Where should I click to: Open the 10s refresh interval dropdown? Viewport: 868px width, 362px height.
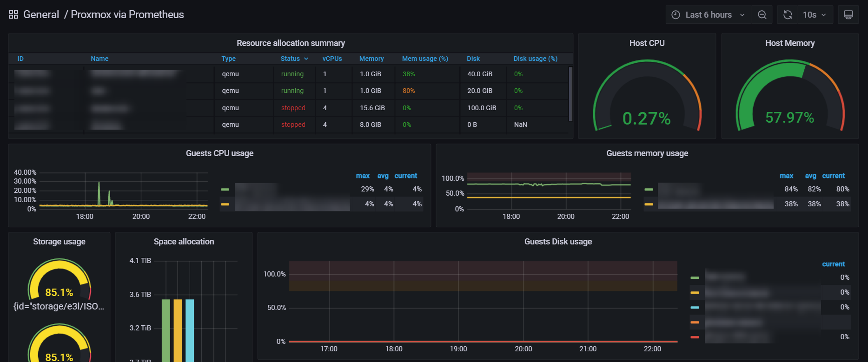[x=814, y=15]
